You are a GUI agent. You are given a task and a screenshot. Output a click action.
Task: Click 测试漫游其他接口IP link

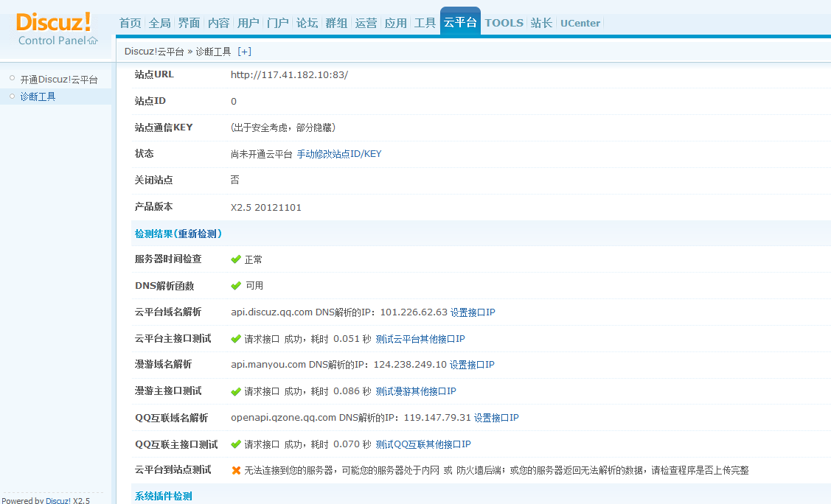(416, 391)
